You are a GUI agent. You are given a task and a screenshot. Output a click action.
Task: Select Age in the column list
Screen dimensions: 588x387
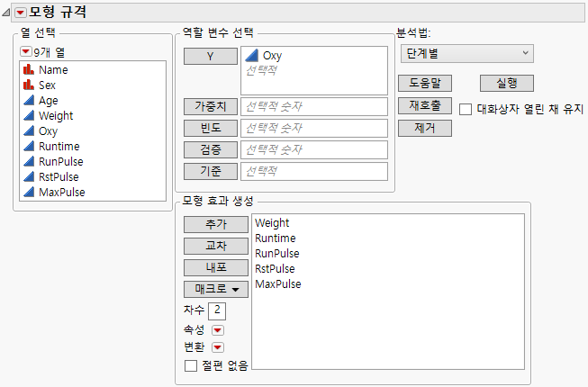pos(49,101)
